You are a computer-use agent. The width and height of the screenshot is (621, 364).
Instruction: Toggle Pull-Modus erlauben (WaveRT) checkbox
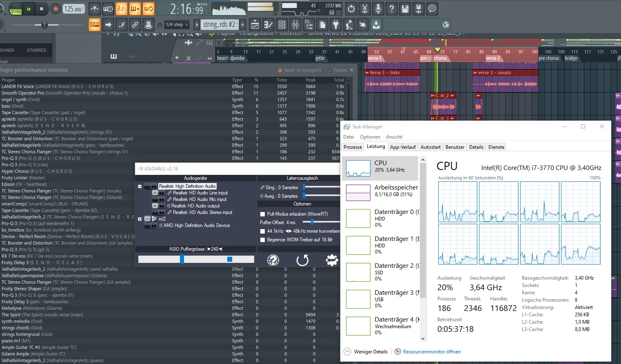[263, 214]
